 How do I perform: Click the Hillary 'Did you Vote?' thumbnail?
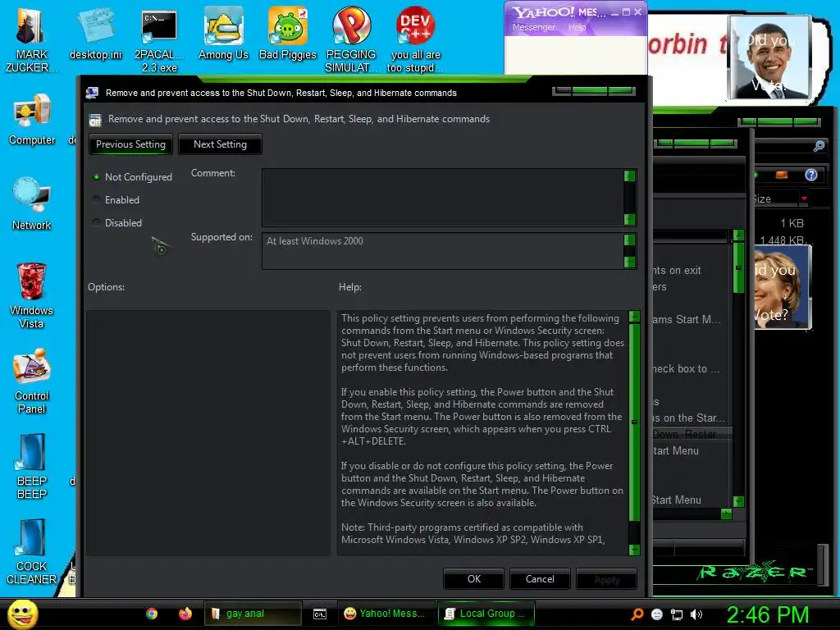(x=782, y=286)
